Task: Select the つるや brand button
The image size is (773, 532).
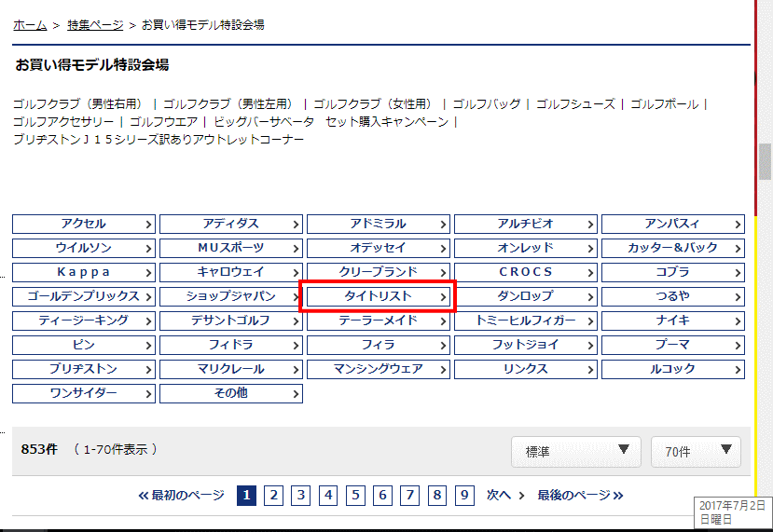Action: point(673,296)
